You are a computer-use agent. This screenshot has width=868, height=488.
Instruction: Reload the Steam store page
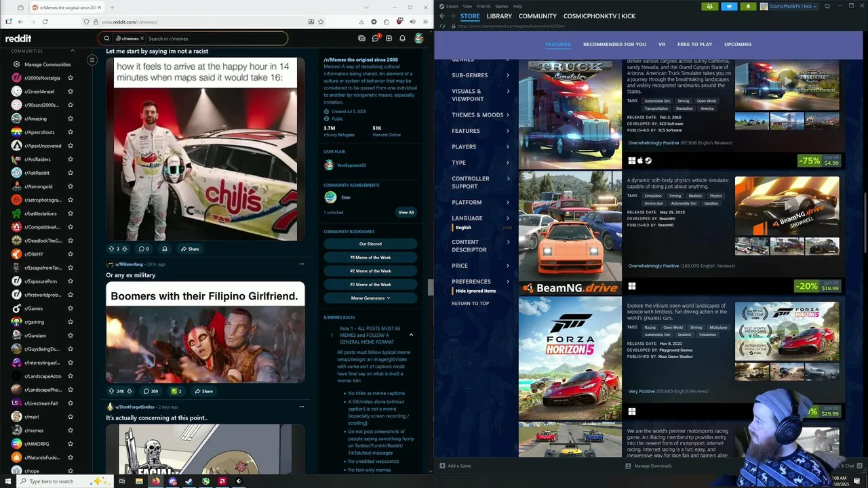point(442,26)
